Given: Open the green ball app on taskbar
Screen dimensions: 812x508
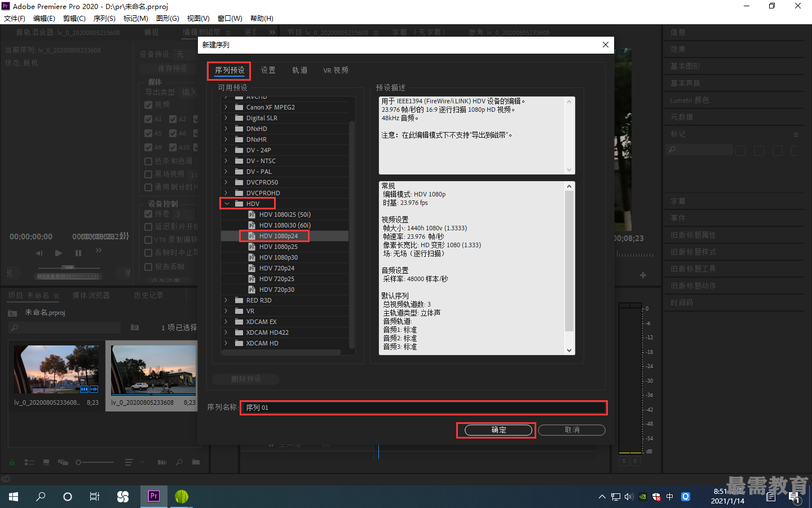Looking at the screenshot, I should (x=182, y=496).
